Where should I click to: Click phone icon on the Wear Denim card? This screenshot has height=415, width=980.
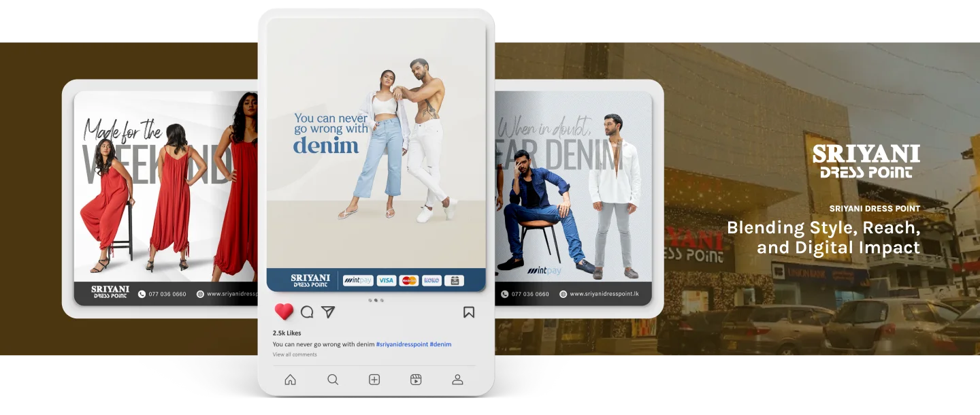point(504,294)
